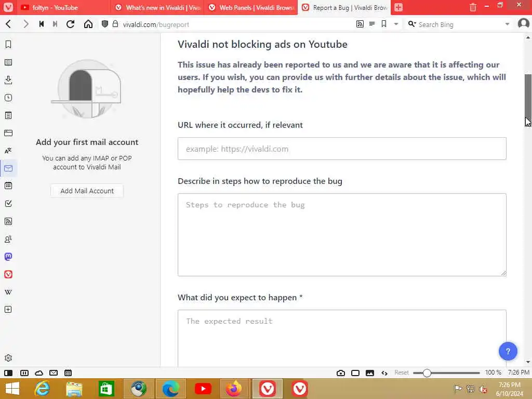The image size is (532, 399).
Task: Select the Mail panel icon
Action: pos(8,168)
